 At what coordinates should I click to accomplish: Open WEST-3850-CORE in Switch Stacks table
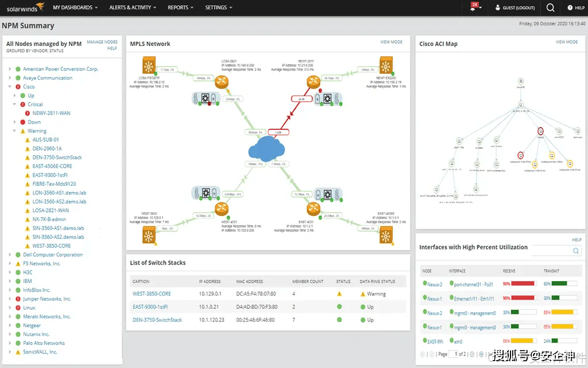click(152, 294)
